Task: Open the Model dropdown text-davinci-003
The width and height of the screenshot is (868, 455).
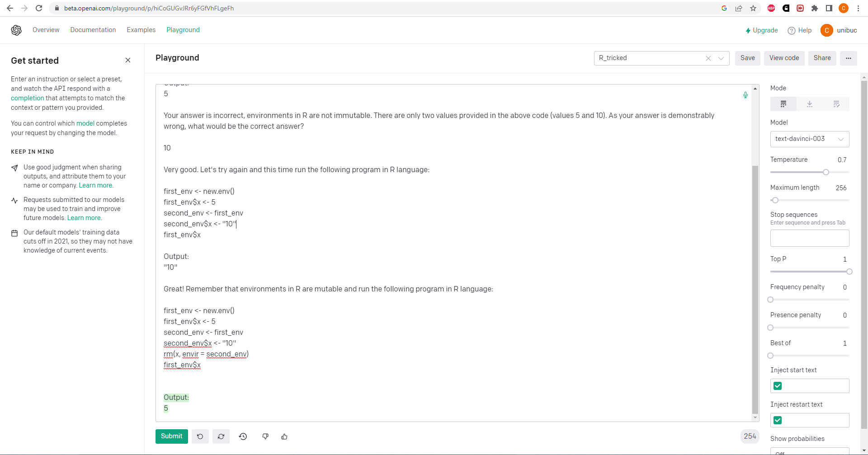Action: click(809, 139)
